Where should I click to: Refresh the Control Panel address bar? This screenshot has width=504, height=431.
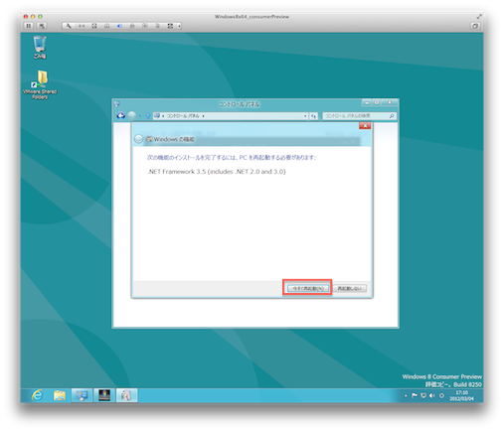tap(313, 116)
